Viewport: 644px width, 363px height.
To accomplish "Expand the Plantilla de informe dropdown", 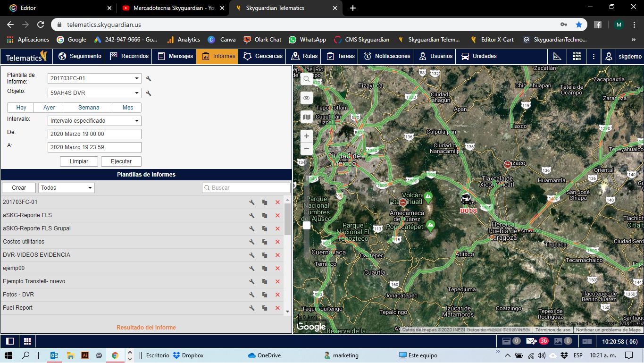I will point(94,78).
